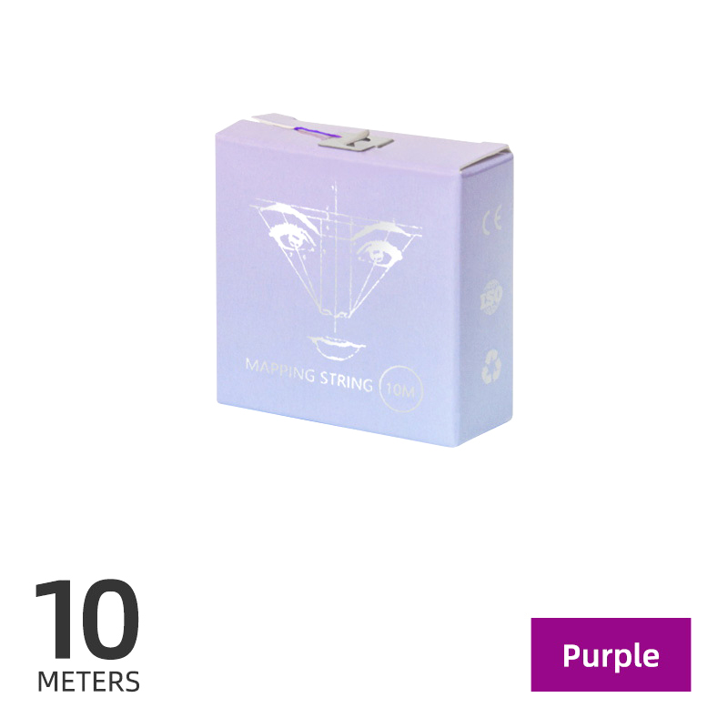Select the large number 10
Screen dimensions: 728x728
pyautogui.click(x=86, y=619)
